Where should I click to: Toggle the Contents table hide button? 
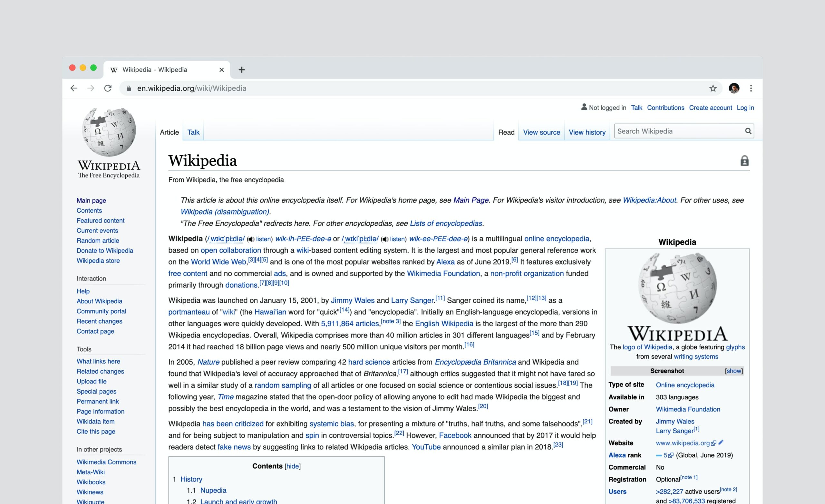[292, 466]
